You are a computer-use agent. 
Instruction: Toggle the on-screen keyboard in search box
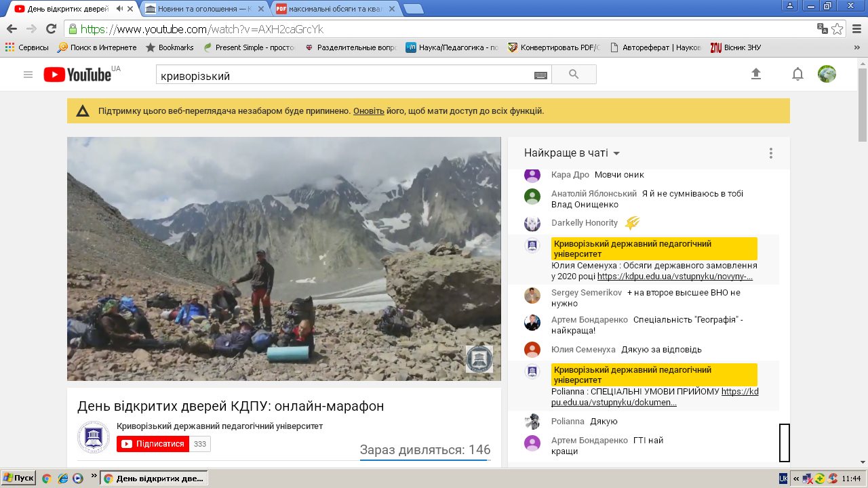(x=540, y=75)
